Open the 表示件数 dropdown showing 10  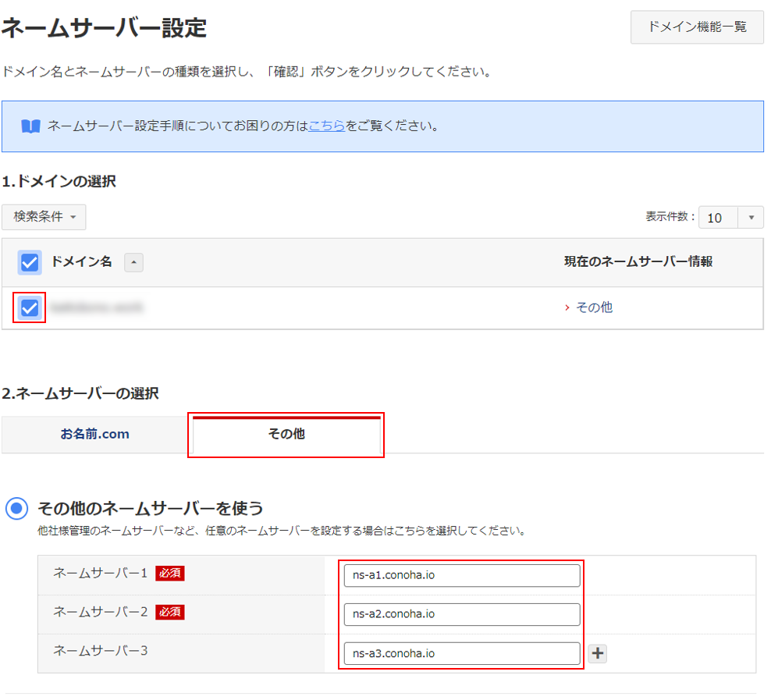click(x=730, y=217)
